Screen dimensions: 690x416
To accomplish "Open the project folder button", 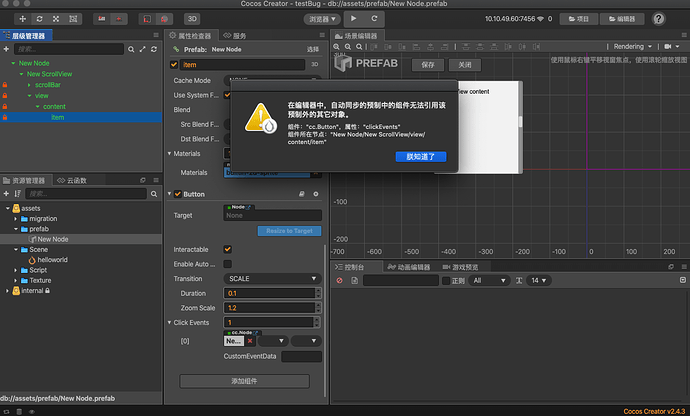I will click(578, 19).
